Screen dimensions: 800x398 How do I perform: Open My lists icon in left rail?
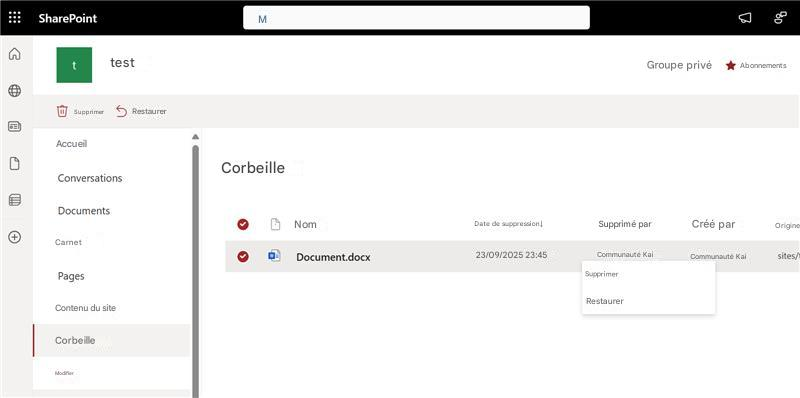click(x=15, y=200)
